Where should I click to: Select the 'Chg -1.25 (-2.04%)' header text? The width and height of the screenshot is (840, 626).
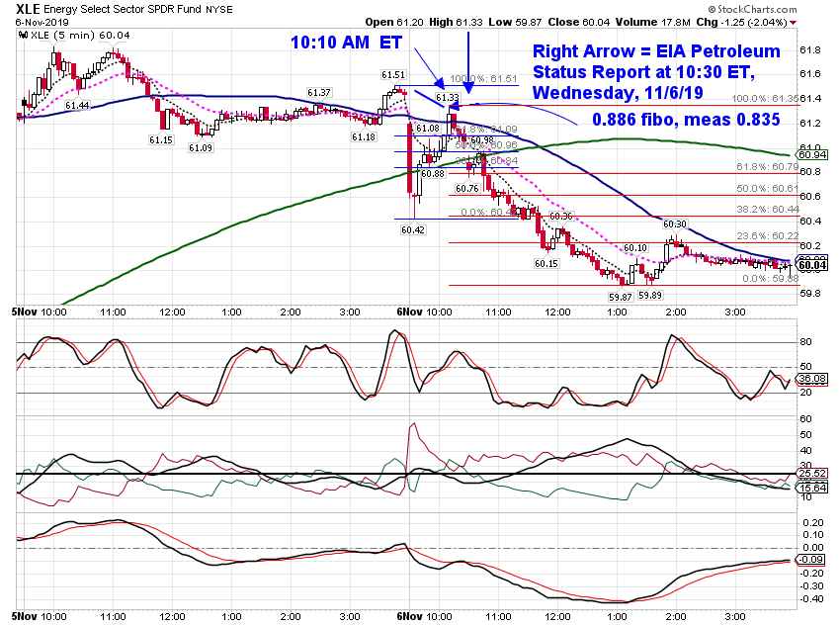(741, 22)
